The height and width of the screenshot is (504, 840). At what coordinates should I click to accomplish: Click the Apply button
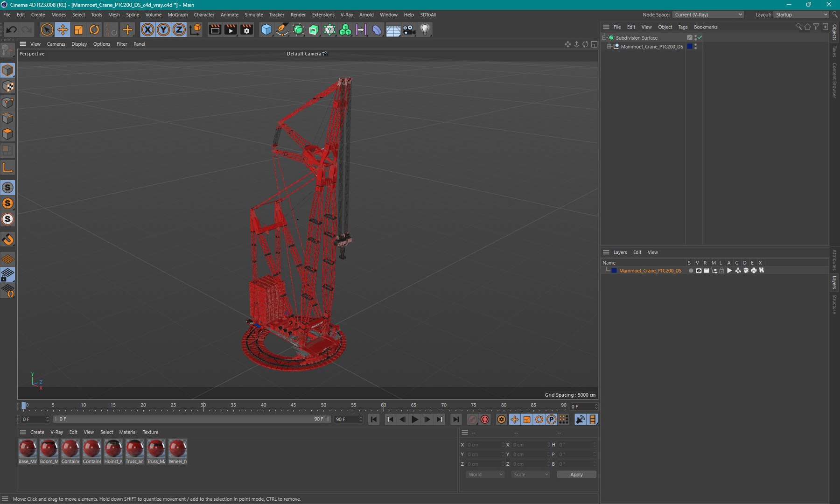pos(576,475)
